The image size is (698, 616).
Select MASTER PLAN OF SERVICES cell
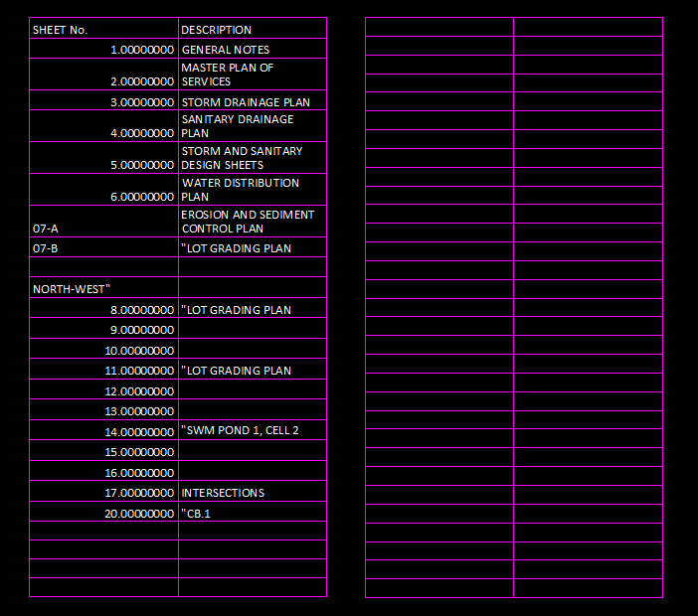pyautogui.click(x=253, y=75)
